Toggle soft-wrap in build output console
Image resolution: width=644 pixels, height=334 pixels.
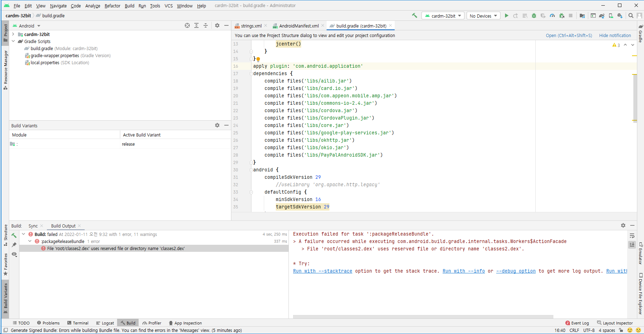point(632,236)
